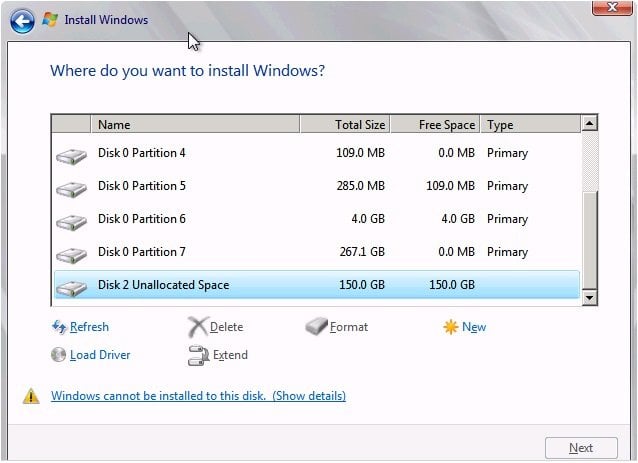Image resolution: width=638 pixels, height=463 pixels.
Task: Click the Load Driver disc icon
Action: click(x=59, y=355)
